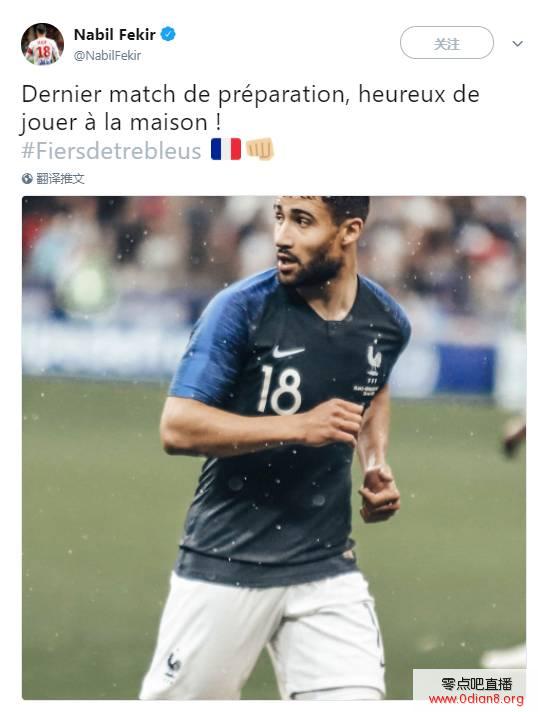
Task: Click the Nabil Fekir display name
Action: pyautogui.click(x=114, y=35)
